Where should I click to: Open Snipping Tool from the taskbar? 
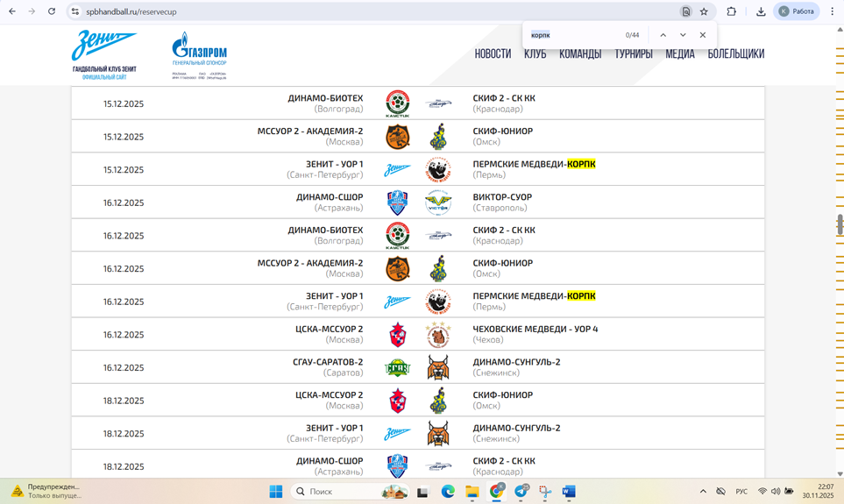[545, 491]
